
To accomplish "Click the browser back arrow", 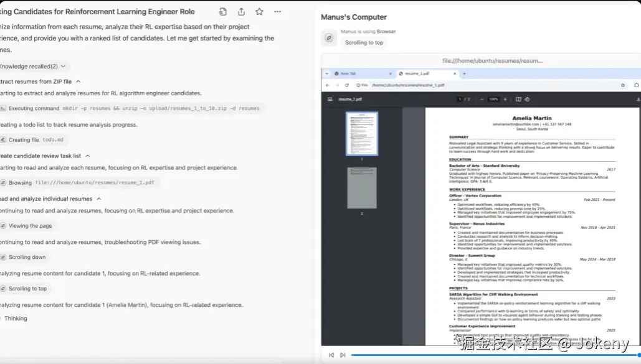I will pos(328,85).
